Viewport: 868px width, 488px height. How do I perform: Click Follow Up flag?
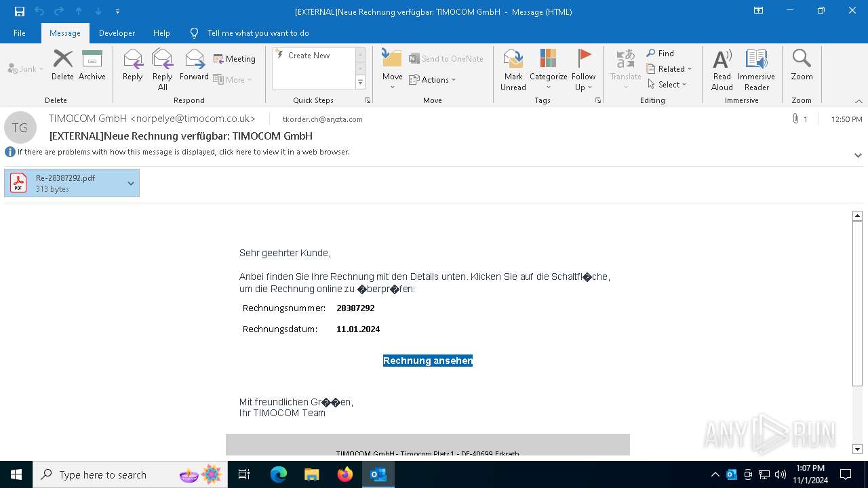tap(583, 70)
